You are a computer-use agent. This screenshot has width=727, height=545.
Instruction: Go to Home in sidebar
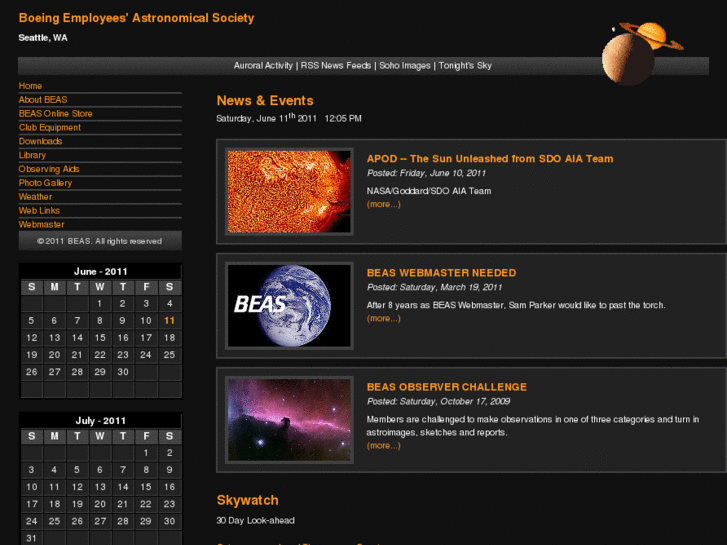[30, 86]
